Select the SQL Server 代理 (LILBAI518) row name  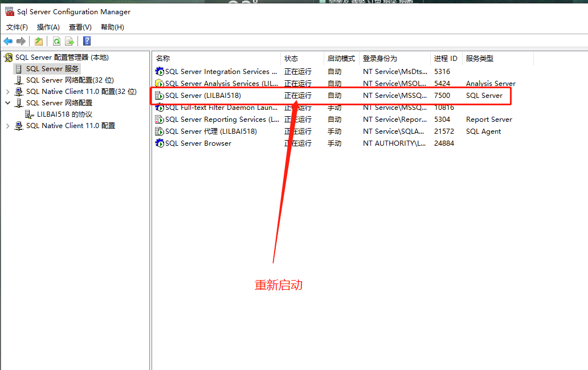point(211,131)
